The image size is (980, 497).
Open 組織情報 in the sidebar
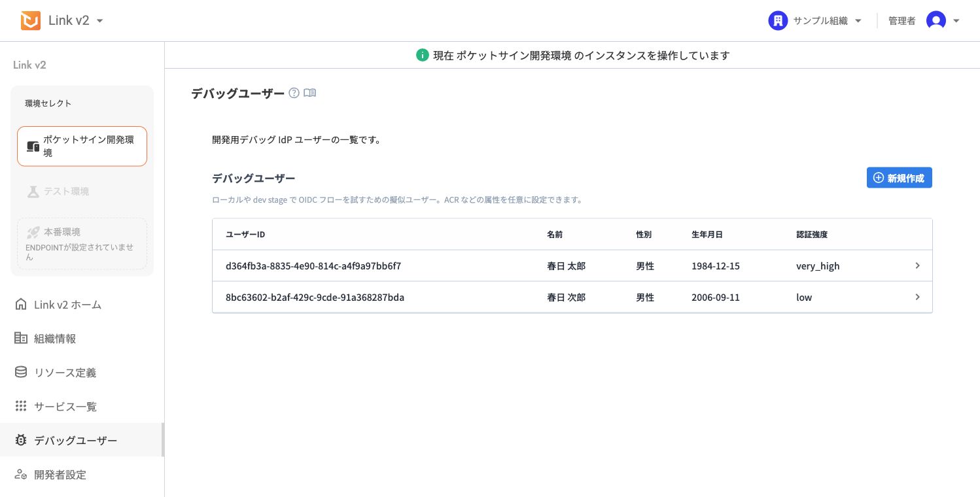[x=82, y=339]
